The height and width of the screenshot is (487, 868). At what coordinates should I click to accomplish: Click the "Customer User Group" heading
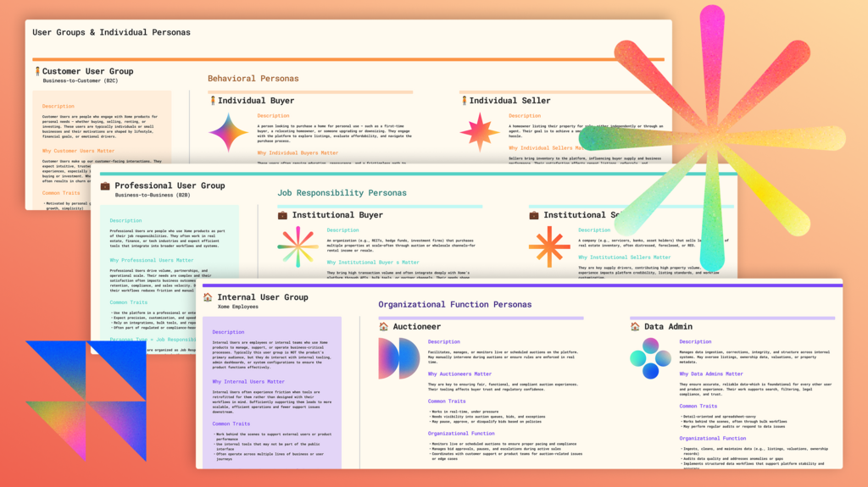[87, 71]
